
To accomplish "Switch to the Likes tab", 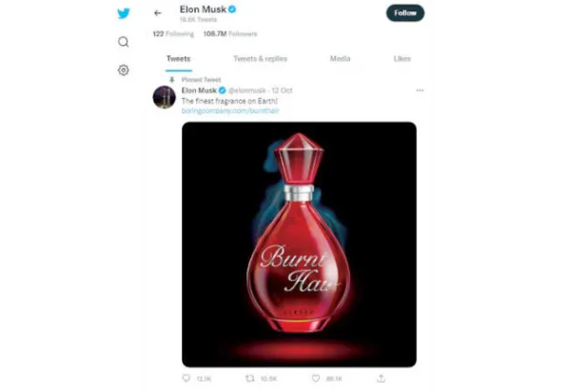I will click(x=402, y=59).
